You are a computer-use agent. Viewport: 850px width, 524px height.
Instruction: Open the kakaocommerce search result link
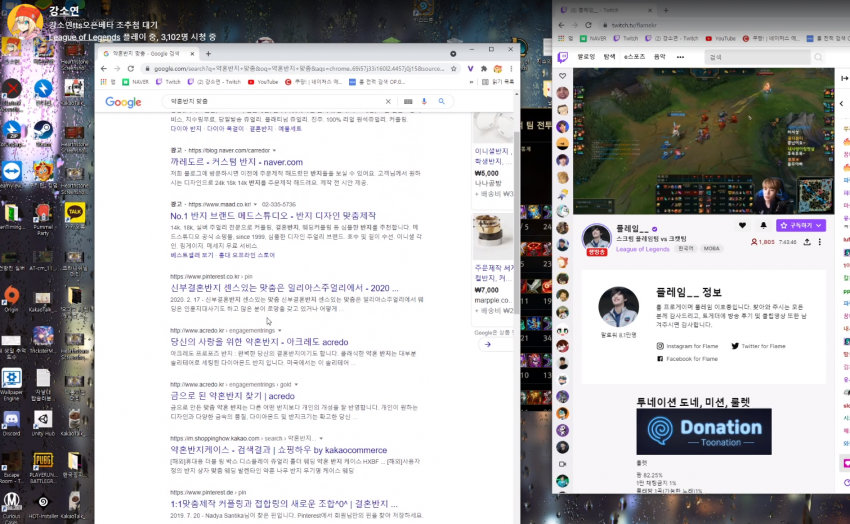point(279,450)
